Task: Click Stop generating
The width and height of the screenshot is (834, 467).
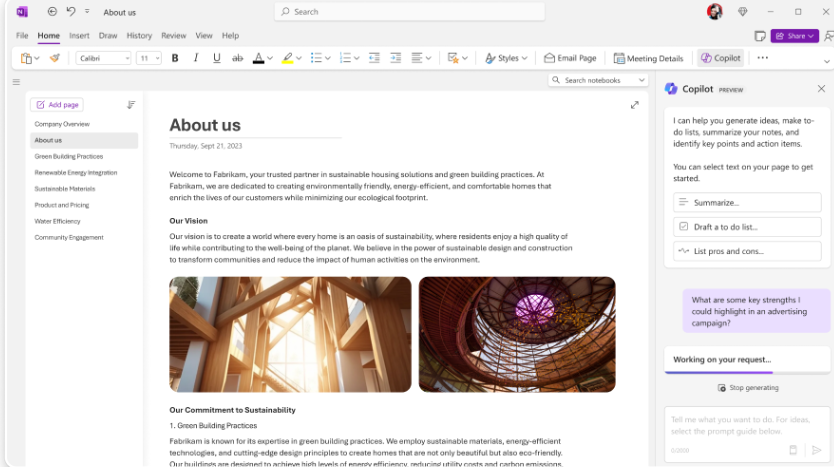Action: pyautogui.click(x=748, y=388)
